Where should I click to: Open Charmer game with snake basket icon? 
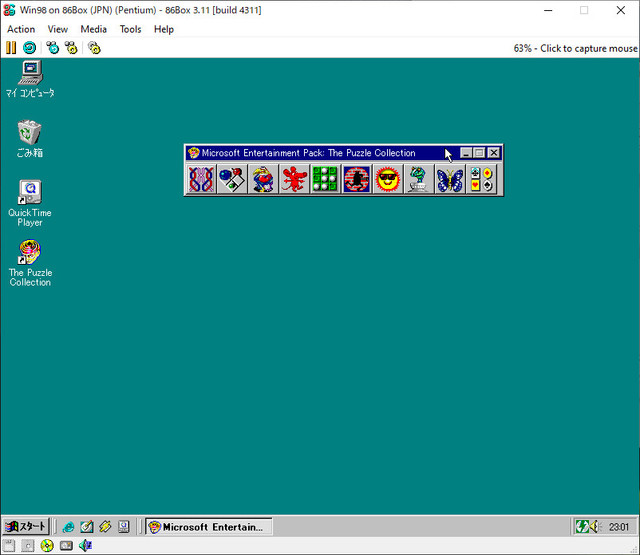[418, 179]
